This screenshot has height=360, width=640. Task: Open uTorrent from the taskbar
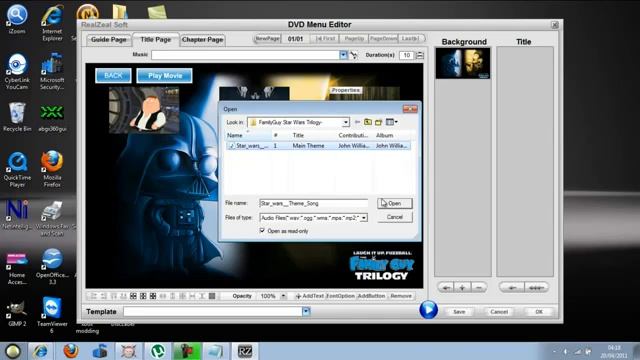(158, 351)
